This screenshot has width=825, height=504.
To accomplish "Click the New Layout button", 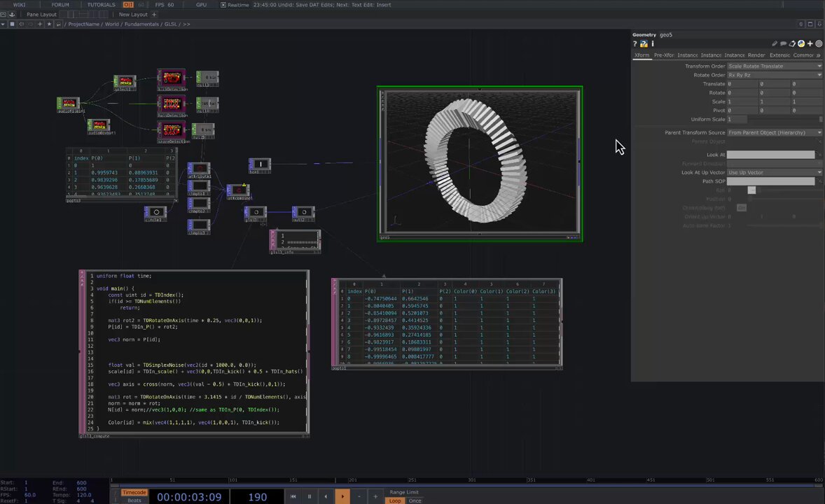I will coord(132,15).
